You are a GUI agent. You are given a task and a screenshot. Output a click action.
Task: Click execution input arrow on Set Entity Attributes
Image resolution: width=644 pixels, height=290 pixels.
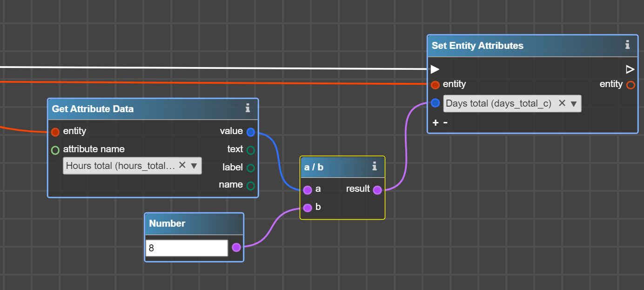click(x=435, y=69)
